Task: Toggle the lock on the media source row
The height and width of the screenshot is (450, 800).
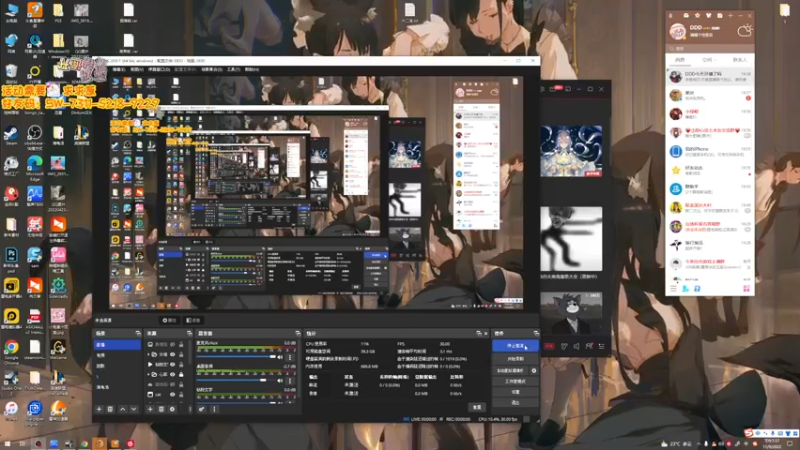Action: click(x=181, y=364)
